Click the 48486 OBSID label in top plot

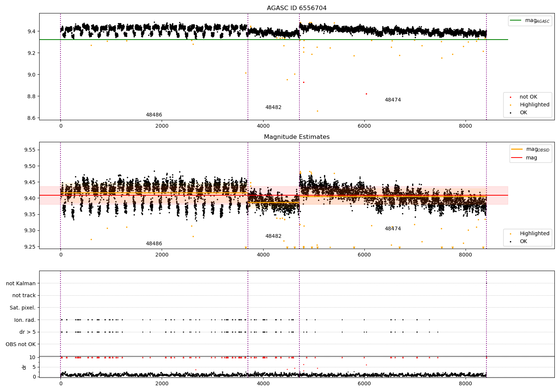click(154, 115)
